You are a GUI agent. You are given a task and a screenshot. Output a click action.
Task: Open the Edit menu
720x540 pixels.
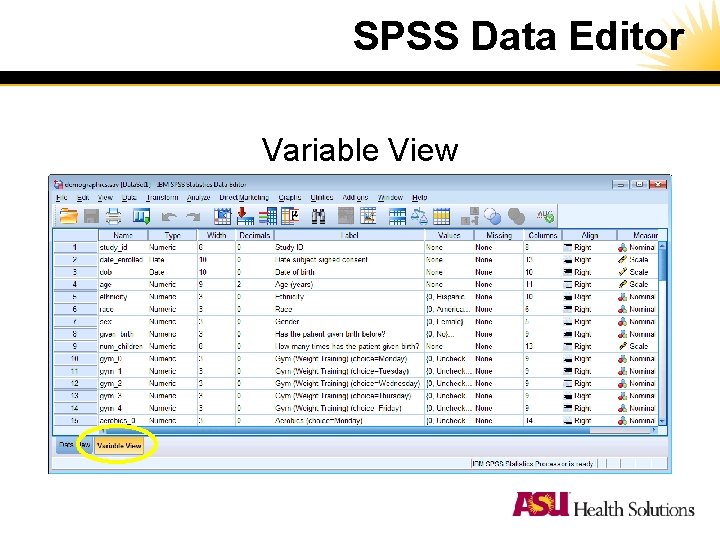(83, 197)
